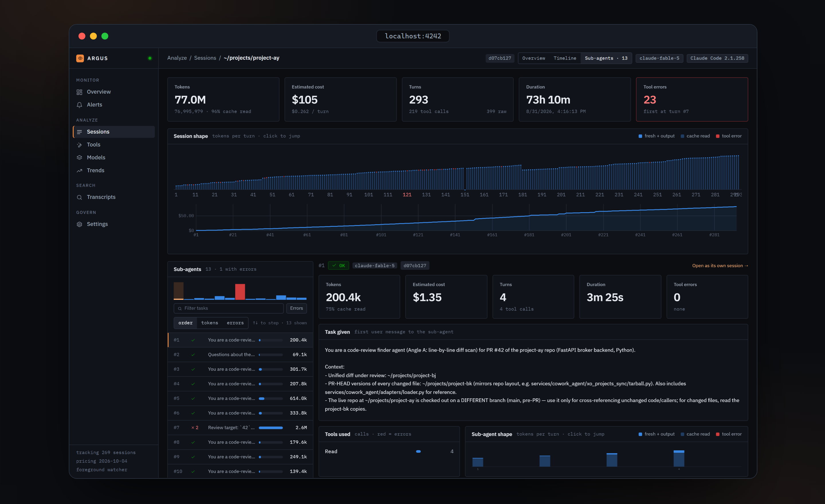This screenshot has width=825, height=504.
Task: Switch to the Overview tab
Action: click(534, 58)
